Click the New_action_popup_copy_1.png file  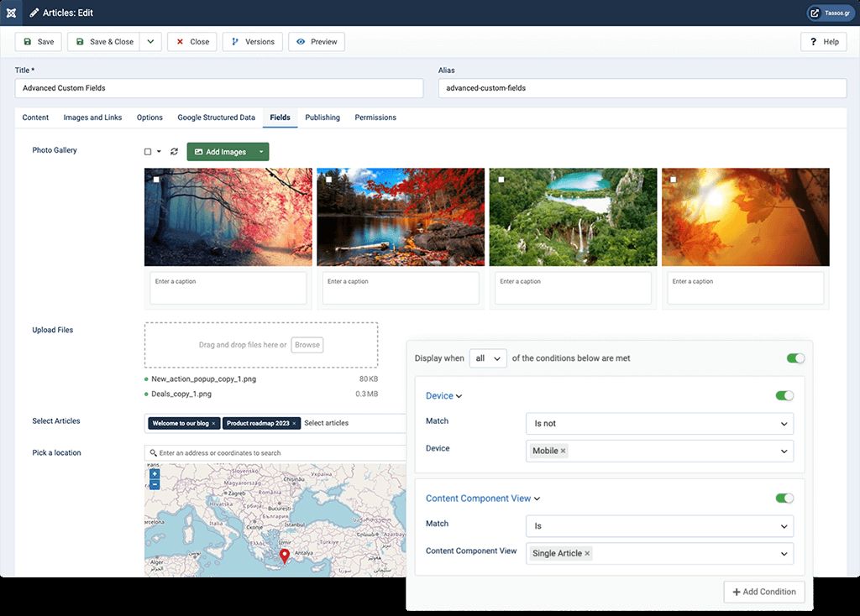(203, 379)
